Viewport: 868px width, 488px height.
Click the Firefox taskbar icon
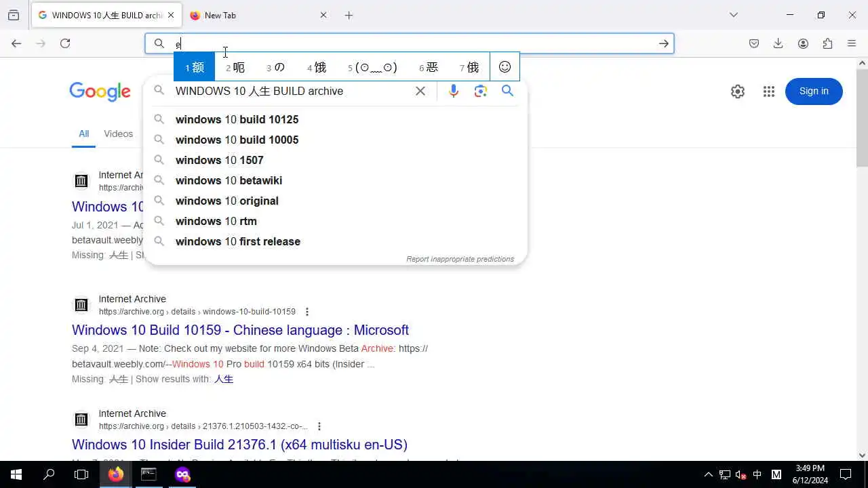(x=116, y=474)
